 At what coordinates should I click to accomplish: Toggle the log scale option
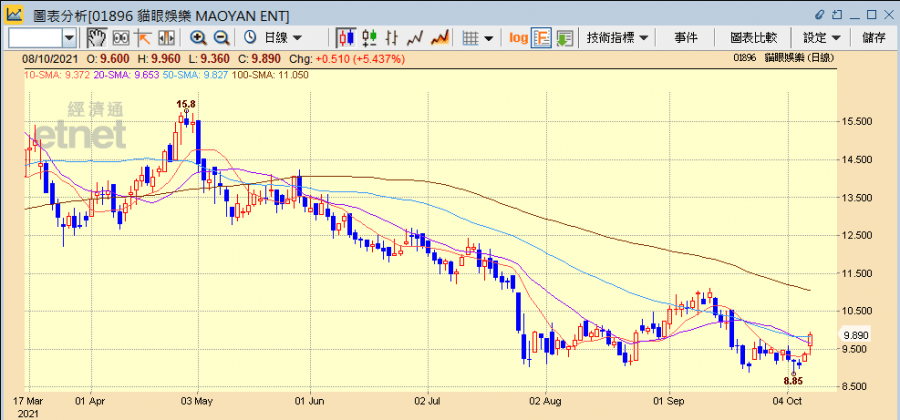(518, 38)
